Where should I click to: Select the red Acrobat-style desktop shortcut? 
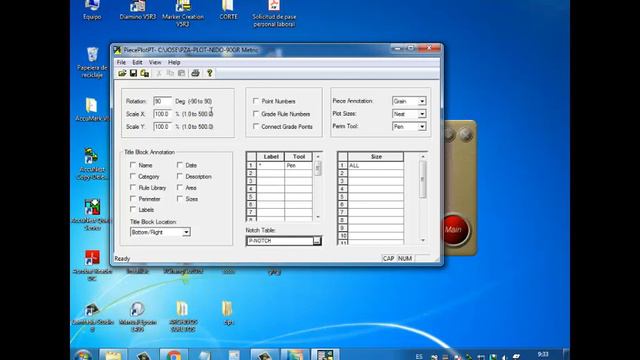92,265
